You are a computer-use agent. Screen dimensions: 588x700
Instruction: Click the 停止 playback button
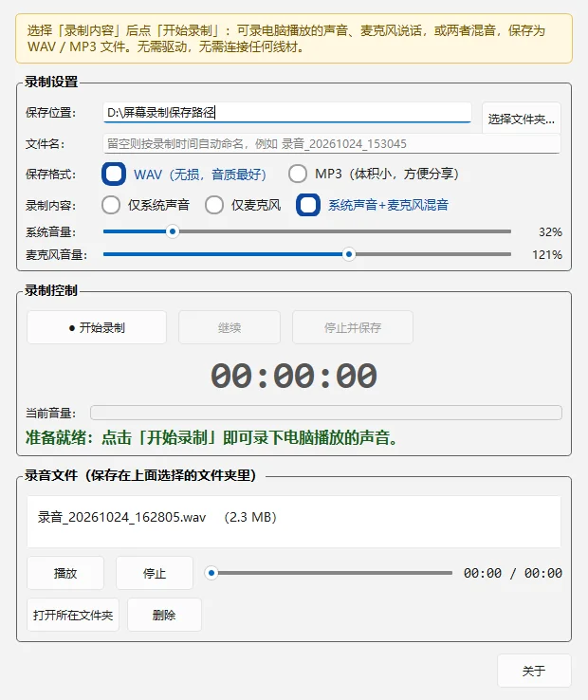point(155,573)
